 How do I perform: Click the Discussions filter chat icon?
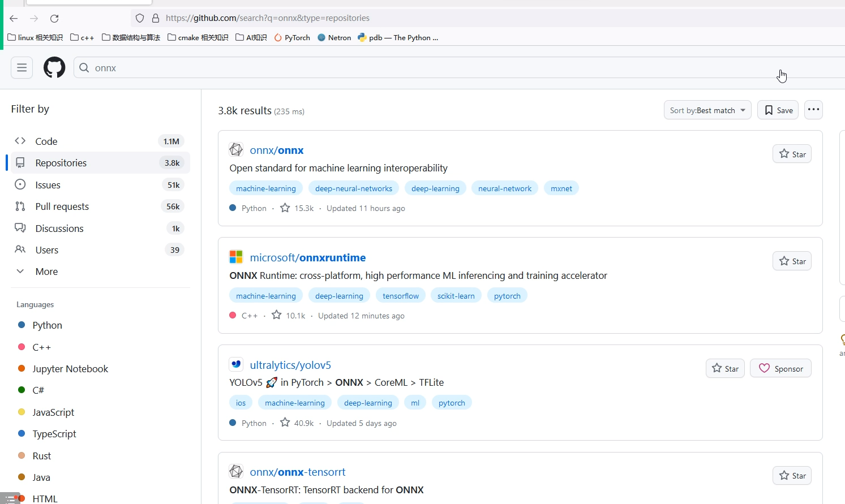(x=20, y=228)
